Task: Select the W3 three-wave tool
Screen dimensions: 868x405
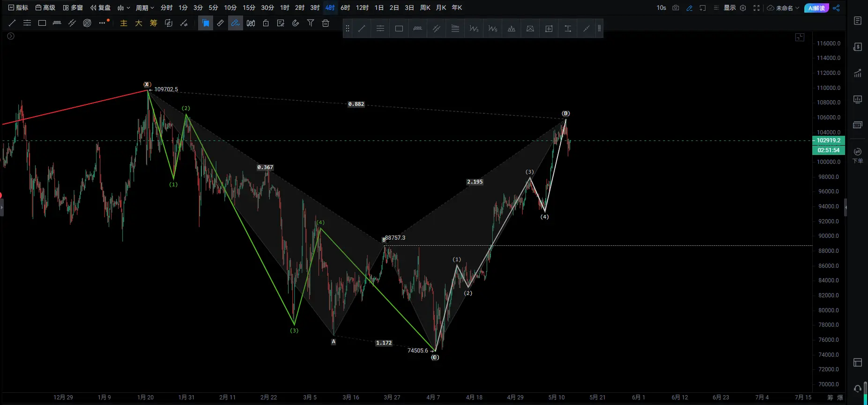Action: click(474, 29)
